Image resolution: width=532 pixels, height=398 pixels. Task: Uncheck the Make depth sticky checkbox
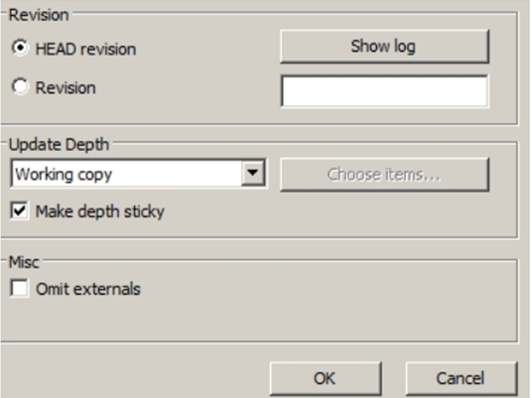pos(19,211)
